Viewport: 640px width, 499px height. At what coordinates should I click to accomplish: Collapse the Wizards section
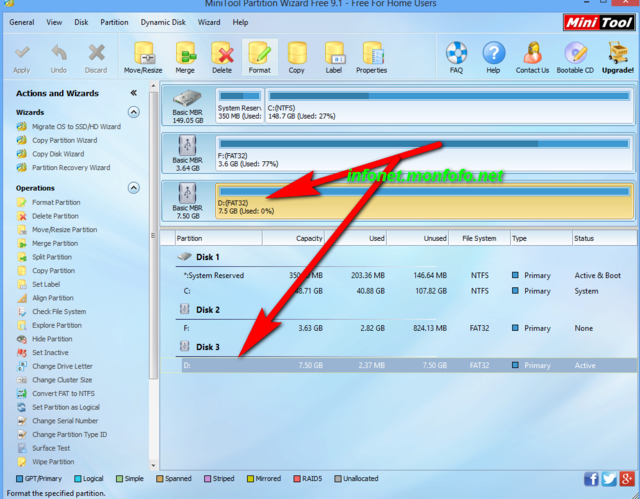coord(133,112)
